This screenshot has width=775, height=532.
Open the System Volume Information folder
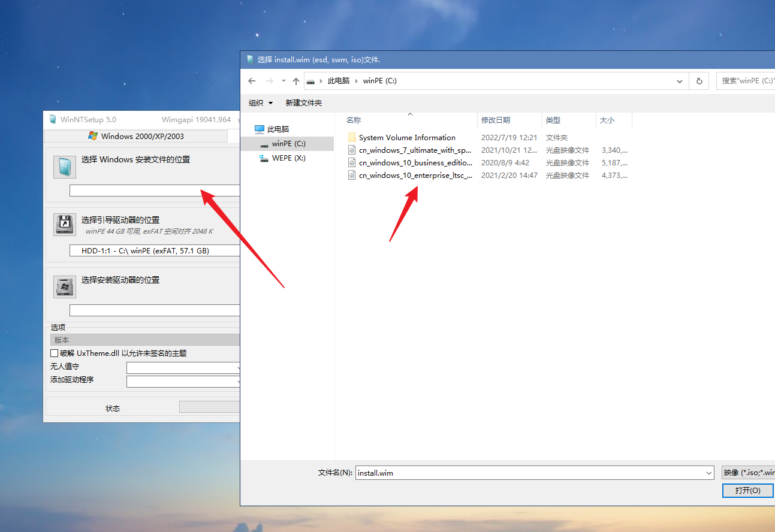click(406, 138)
